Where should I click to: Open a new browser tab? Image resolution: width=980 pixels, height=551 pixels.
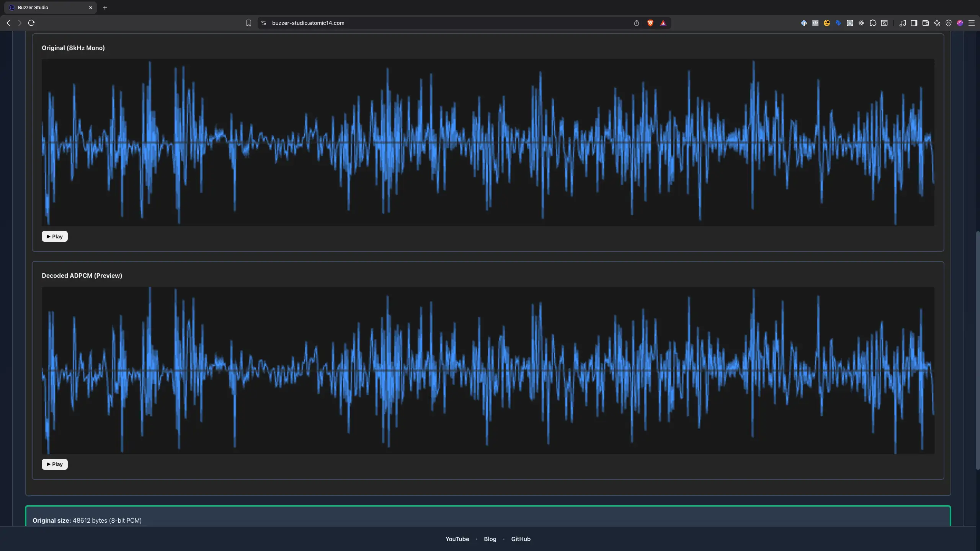[105, 8]
